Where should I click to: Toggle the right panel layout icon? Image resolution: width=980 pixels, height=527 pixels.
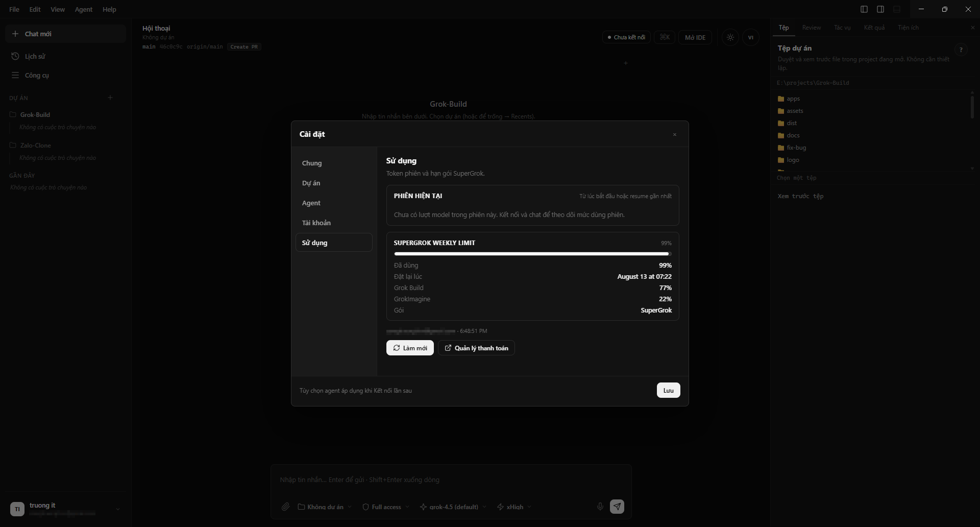pos(880,9)
